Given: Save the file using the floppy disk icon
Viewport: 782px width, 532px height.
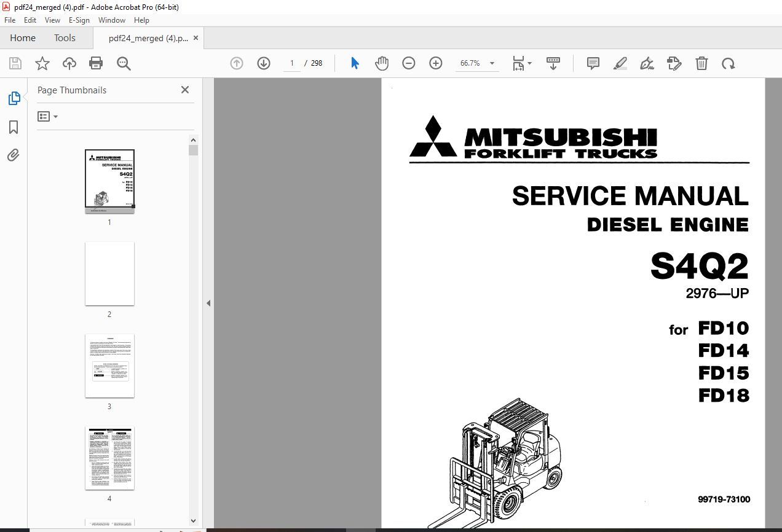Looking at the screenshot, I should tap(15, 63).
